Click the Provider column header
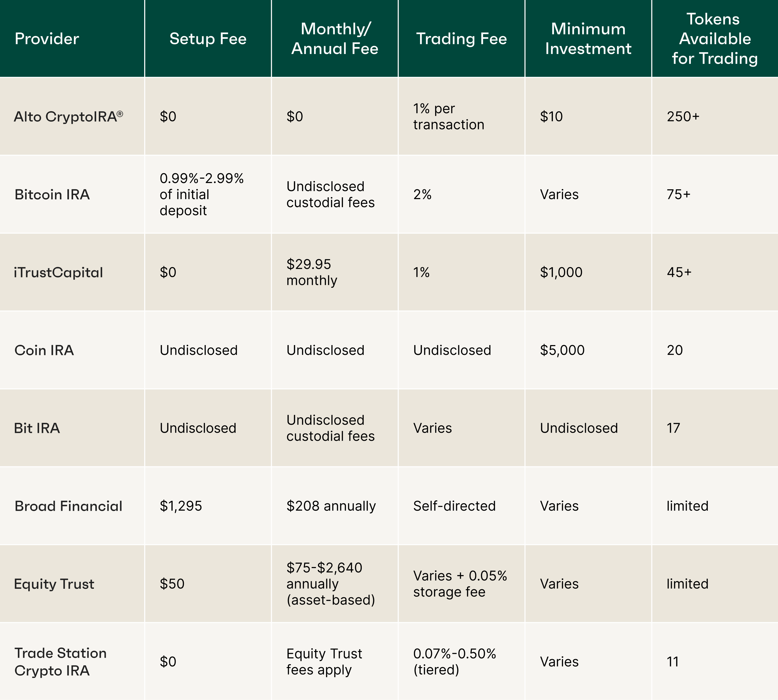The height and width of the screenshot is (700, 778). pyautogui.click(x=47, y=39)
